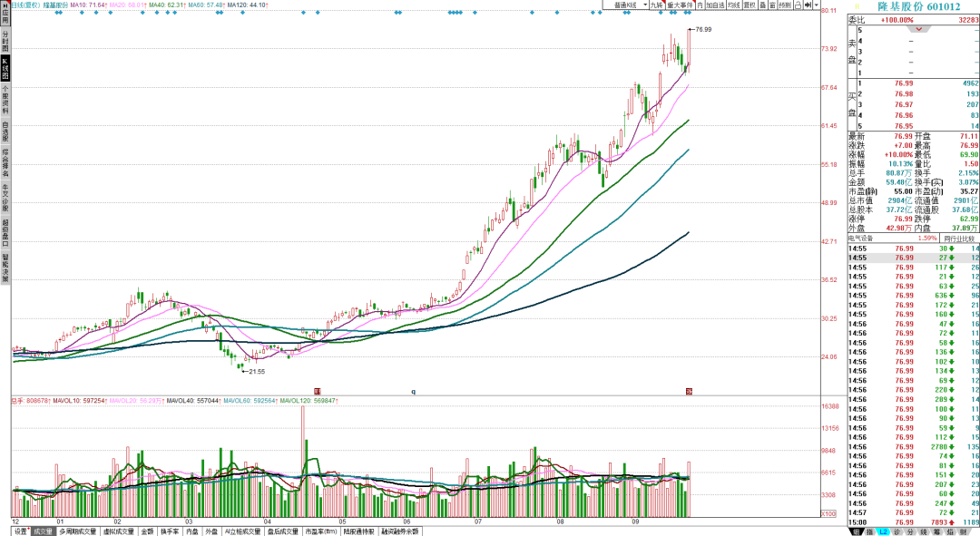Screen dimensions: 980x536
Task: Click the X100 volume scale box
Action: [x=828, y=513]
